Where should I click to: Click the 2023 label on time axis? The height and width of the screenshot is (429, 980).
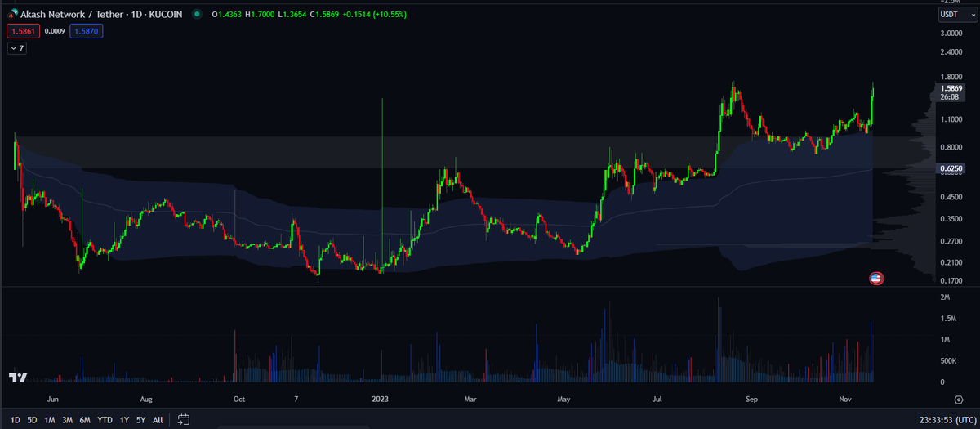coord(381,400)
